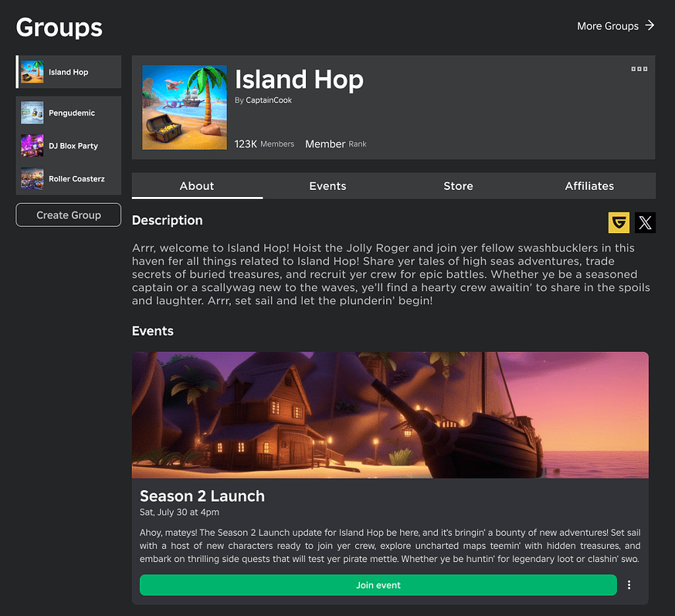Click the Island Hop sidebar thumbnail
Screen dimensions: 675x616
(x=32, y=72)
